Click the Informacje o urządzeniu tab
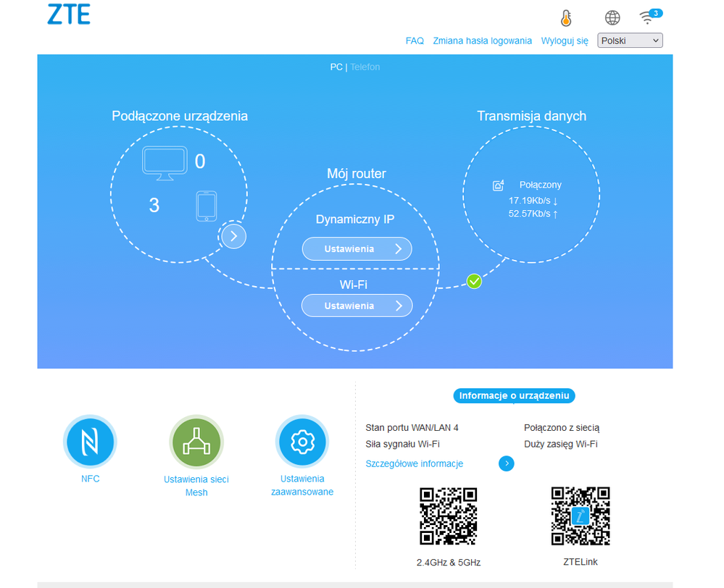724x588 pixels. click(514, 395)
